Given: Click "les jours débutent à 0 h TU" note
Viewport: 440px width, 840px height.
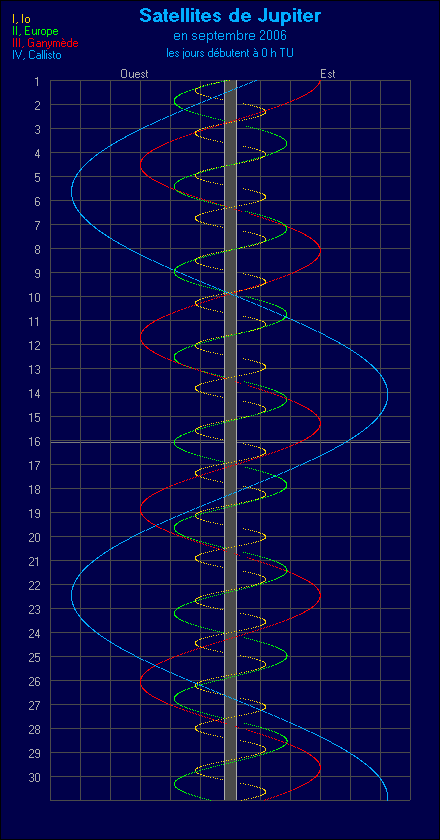Looking at the screenshot, I should tap(230, 53).
